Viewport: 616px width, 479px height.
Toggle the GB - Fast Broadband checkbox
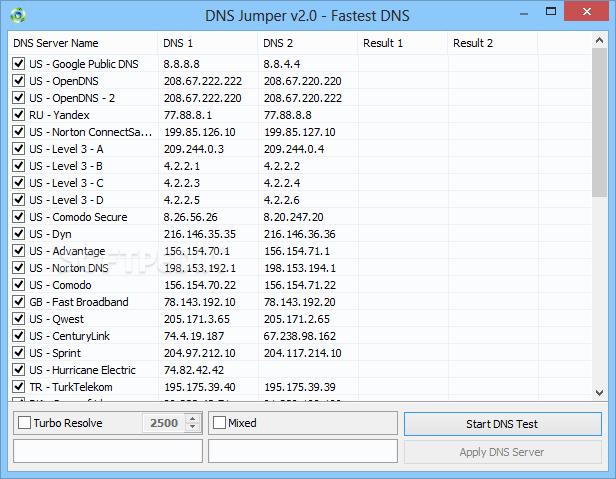pyautogui.click(x=18, y=302)
